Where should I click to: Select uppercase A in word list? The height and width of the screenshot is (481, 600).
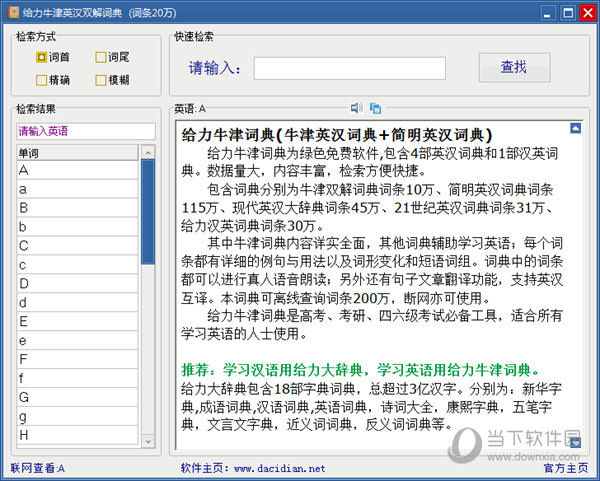click(77, 170)
